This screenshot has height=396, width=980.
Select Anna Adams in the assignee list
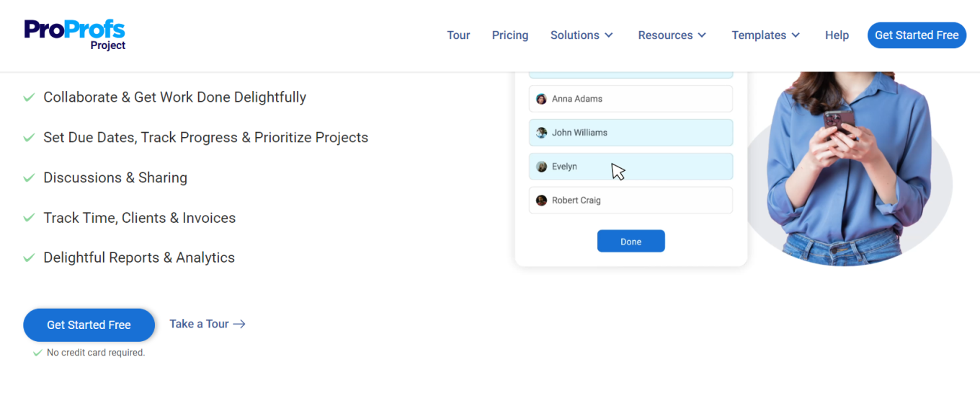tap(631, 99)
